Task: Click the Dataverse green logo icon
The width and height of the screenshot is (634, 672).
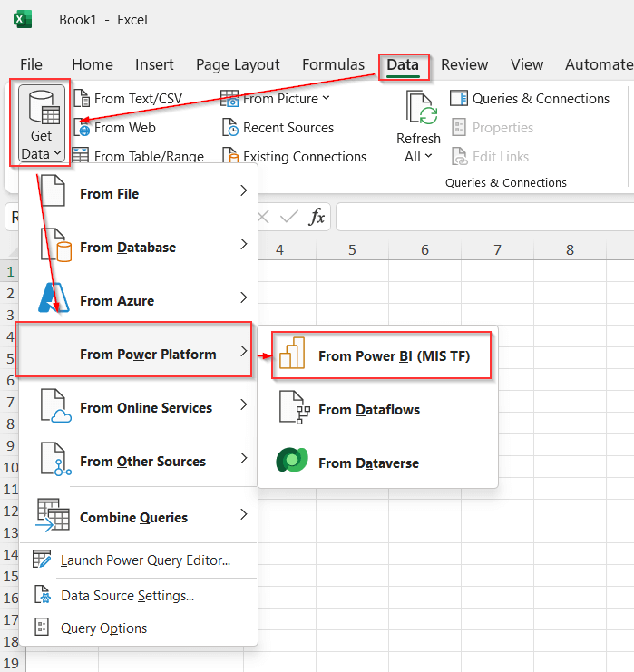Action: tap(292, 460)
